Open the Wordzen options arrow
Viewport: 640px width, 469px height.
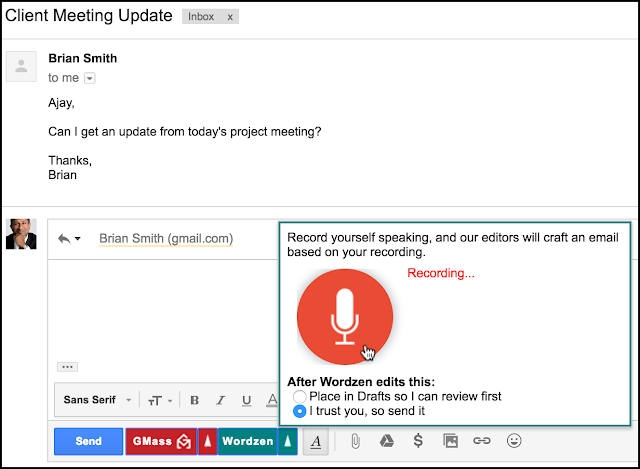[x=288, y=441]
